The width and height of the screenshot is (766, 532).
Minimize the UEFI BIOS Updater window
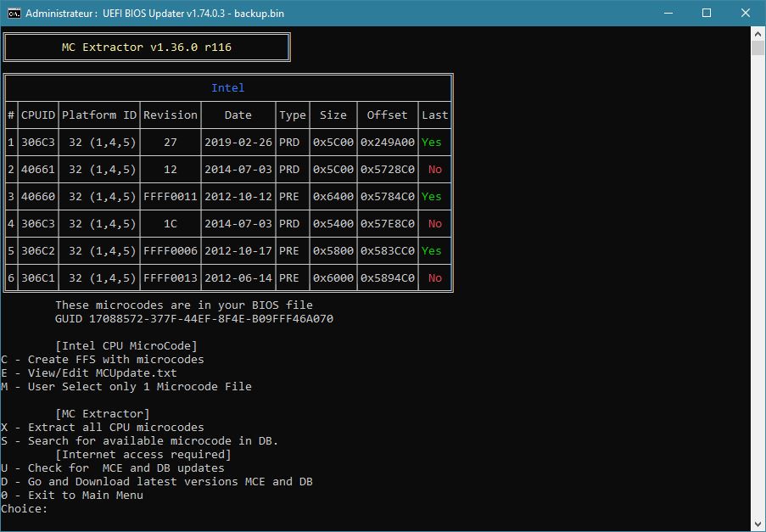click(x=668, y=14)
